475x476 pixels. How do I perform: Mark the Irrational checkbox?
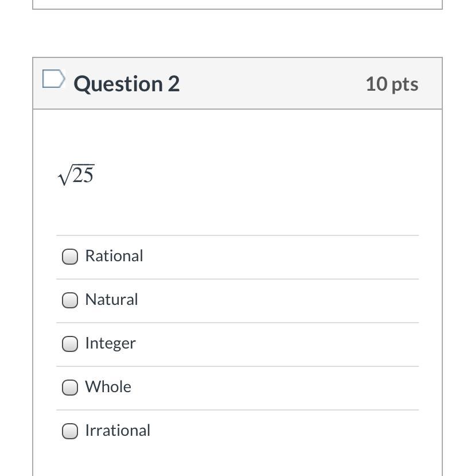coord(70,431)
